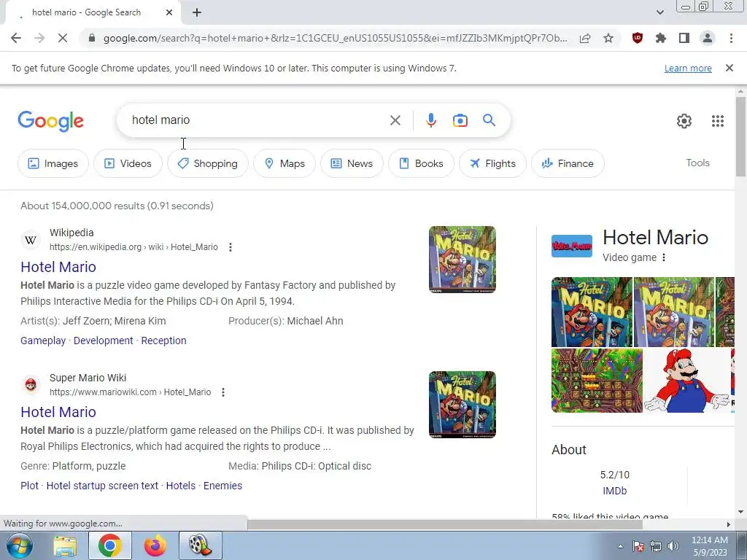This screenshot has height=560, width=747.
Task: Open the Hotel Mario logo in knowledge panel
Action: pyautogui.click(x=572, y=246)
